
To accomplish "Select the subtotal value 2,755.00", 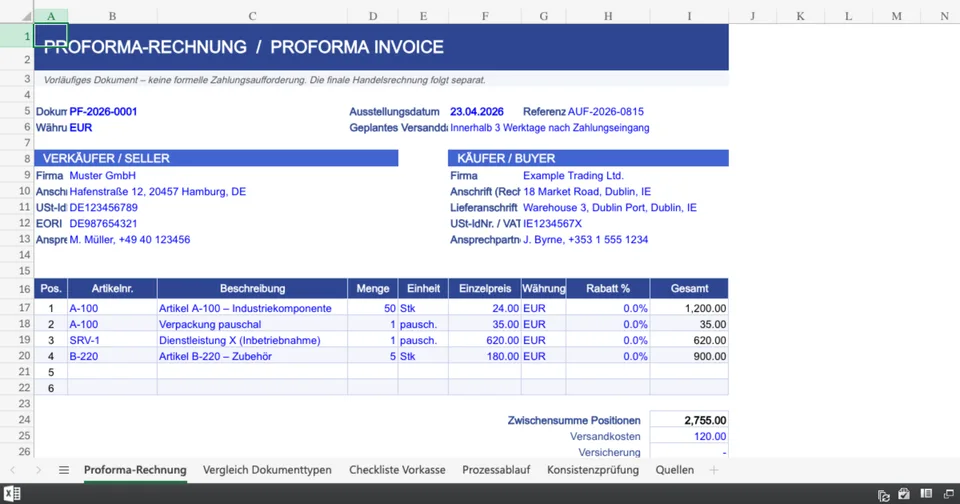I will tap(689, 420).
